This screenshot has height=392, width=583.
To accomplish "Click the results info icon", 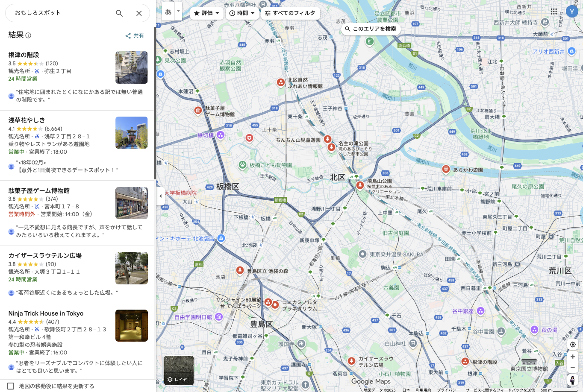I will pyautogui.click(x=28, y=35).
